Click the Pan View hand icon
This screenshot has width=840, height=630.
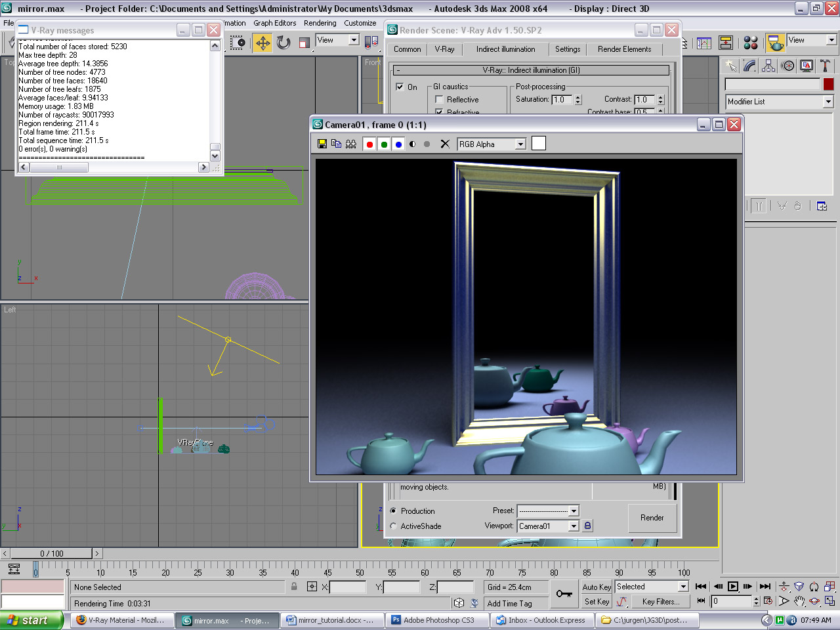click(799, 601)
